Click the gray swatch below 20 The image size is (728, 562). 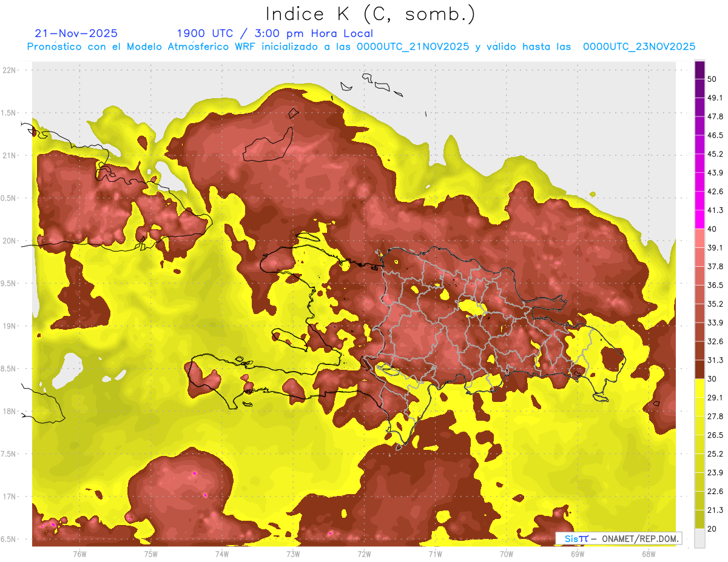tap(699, 538)
